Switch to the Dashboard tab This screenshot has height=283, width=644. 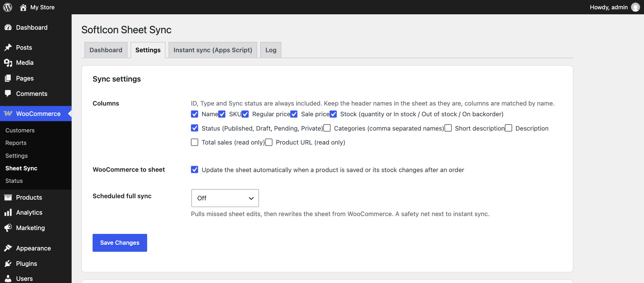click(x=106, y=50)
